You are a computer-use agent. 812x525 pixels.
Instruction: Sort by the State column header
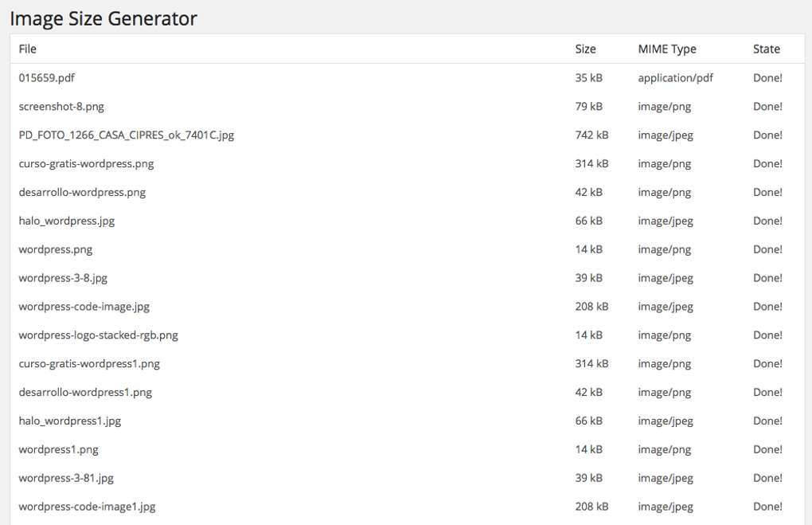[765, 49]
